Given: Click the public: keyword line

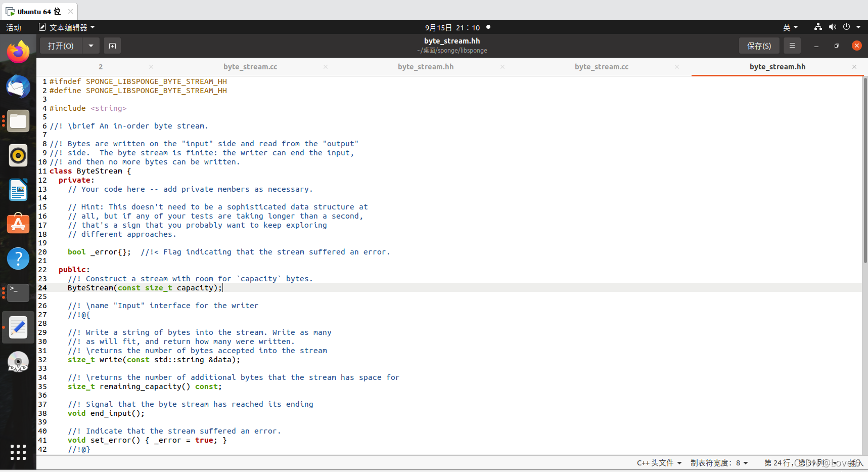Looking at the screenshot, I should click(74, 270).
